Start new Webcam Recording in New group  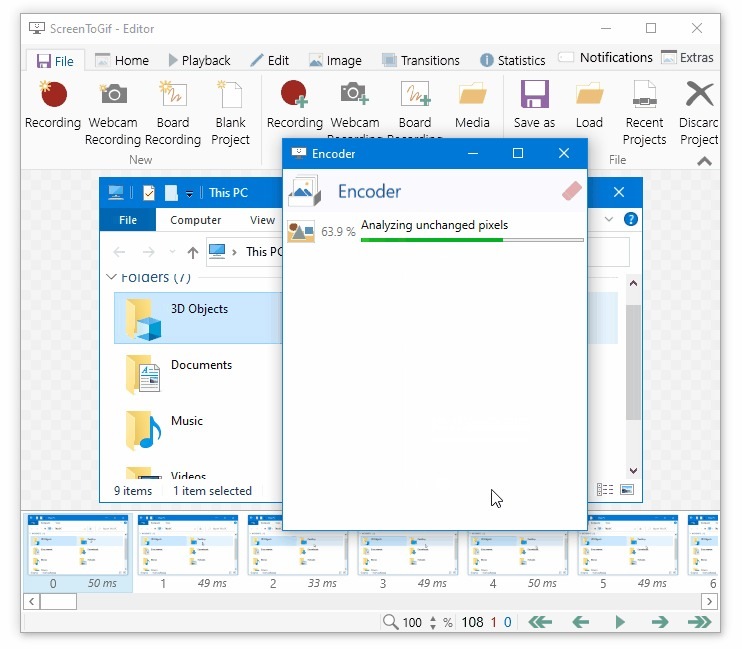(113, 113)
